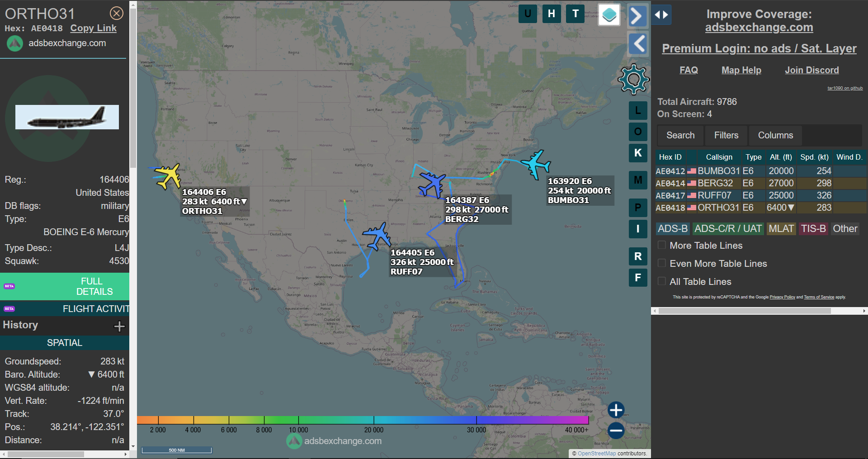Zoom out the map with minus button

[616, 431]
